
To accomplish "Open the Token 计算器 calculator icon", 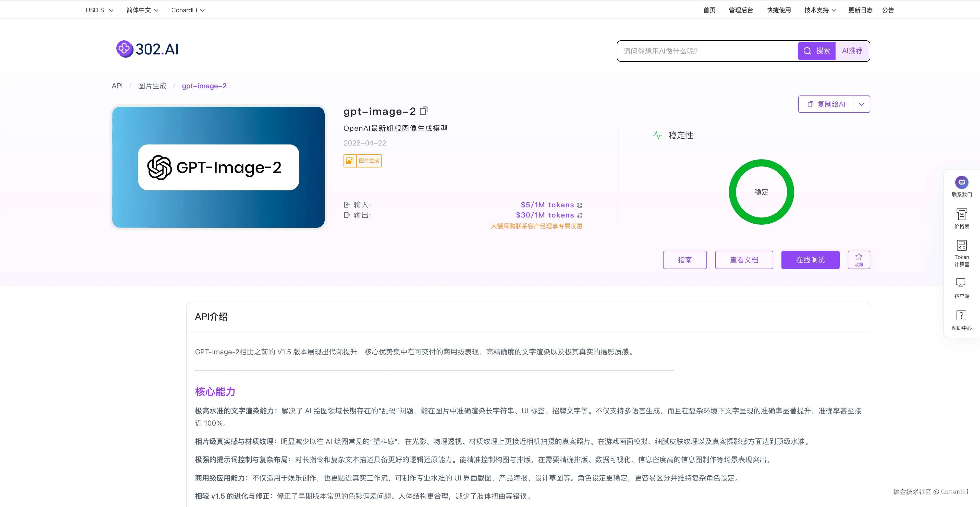I will tap(962, 246).
